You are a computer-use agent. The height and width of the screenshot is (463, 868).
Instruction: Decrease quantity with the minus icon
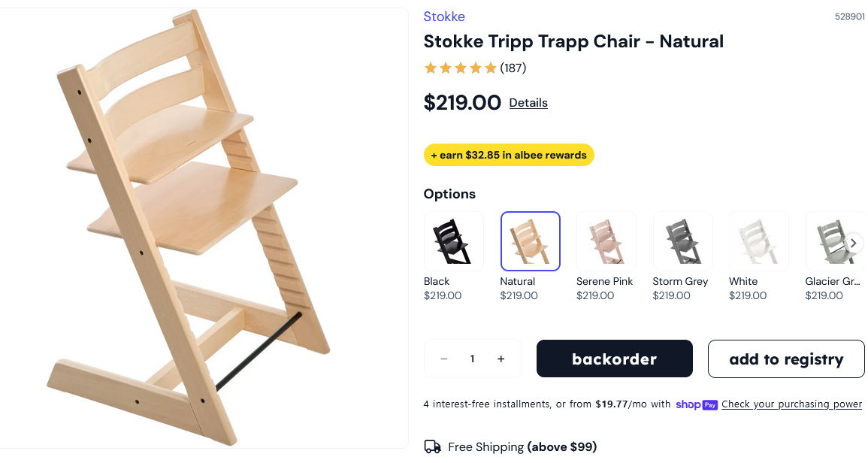(x=443, y=359)
